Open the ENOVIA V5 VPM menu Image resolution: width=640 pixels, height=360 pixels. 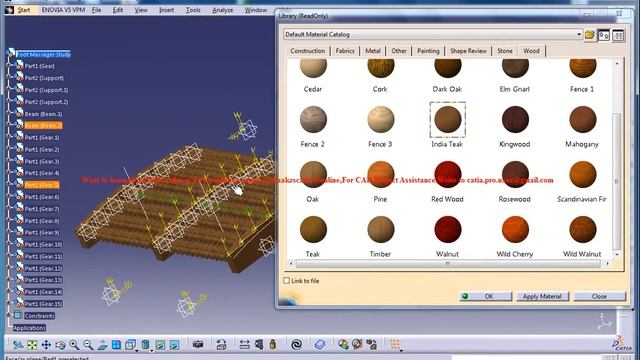click(x=63, y=10)
